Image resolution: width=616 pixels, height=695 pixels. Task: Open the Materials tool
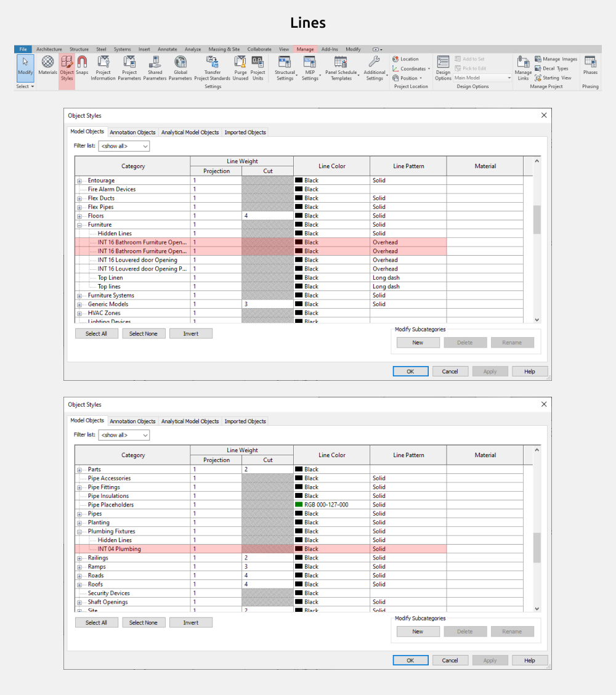click(47, 65)
